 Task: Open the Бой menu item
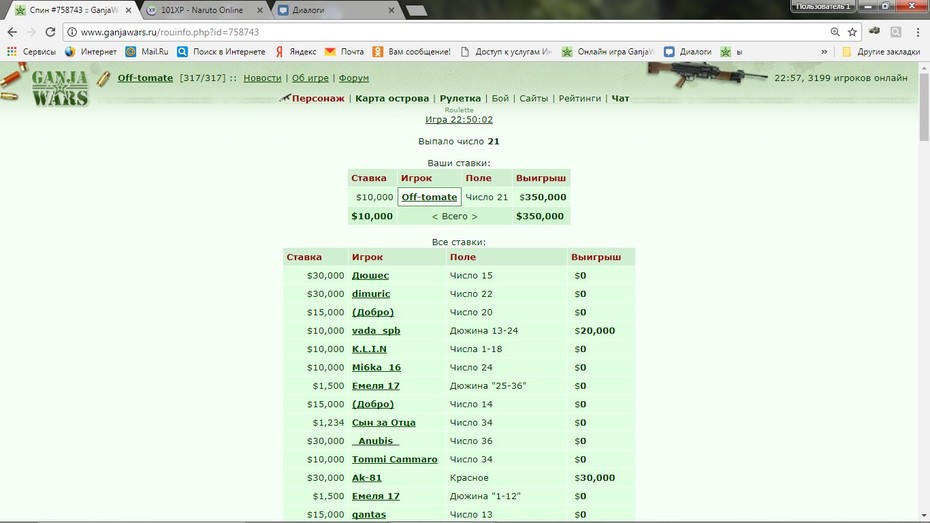[x=500, y=98]
